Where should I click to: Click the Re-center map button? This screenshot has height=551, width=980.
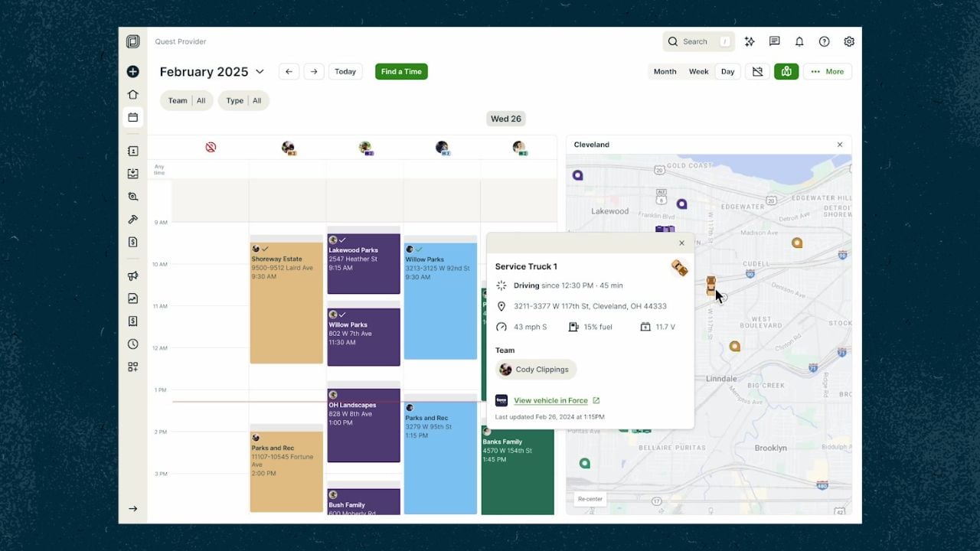[x=590, y=499]
